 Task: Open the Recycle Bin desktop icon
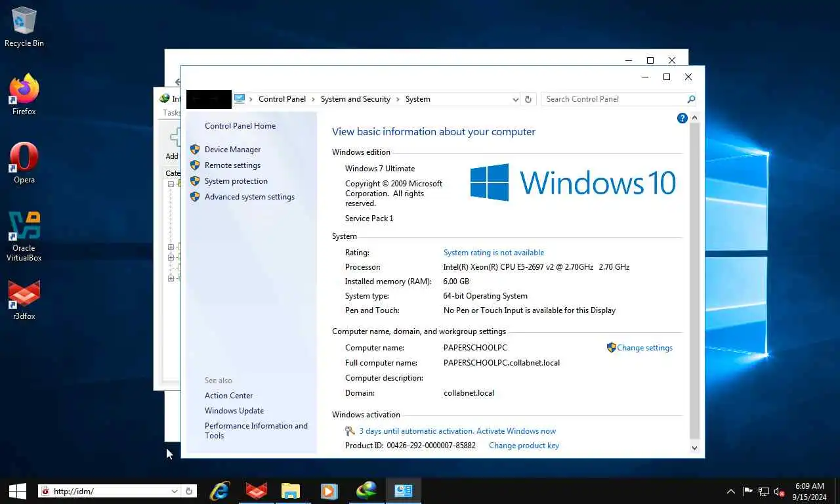click(24, 28)
